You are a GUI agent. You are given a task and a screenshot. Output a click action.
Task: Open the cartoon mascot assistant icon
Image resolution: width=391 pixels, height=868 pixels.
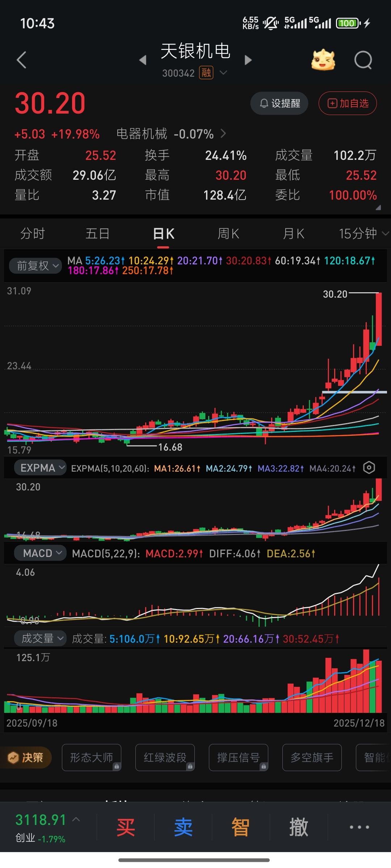pyautogui.click(x=323, y=60)
